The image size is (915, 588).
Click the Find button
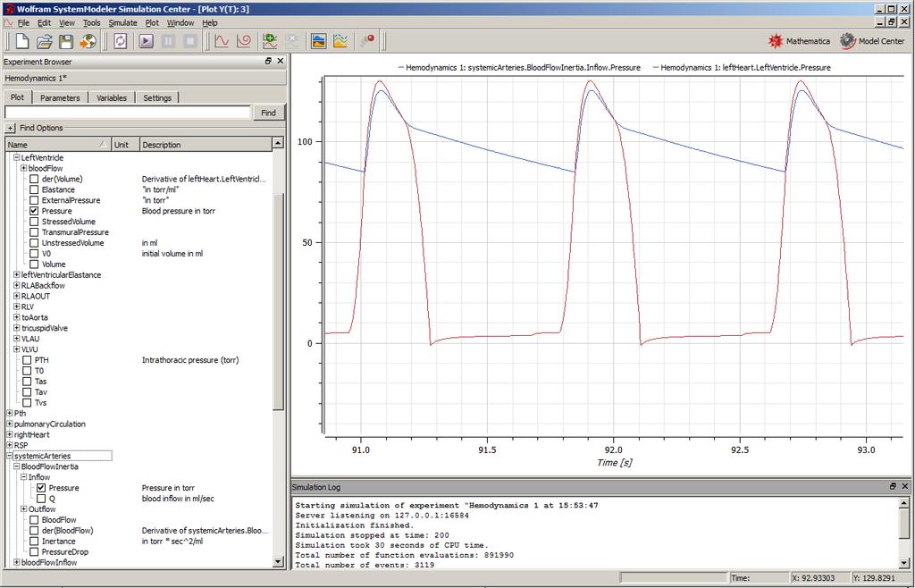click(x=268, y=113)
